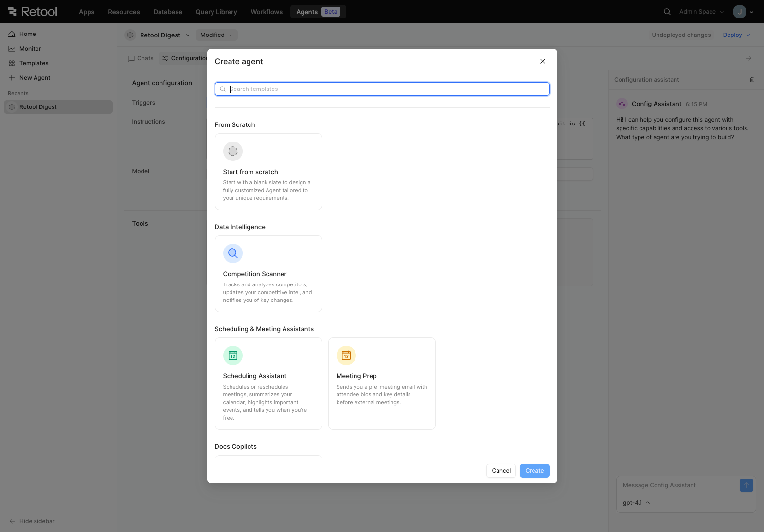Click the Instructions section label

(x=148, y=122)
